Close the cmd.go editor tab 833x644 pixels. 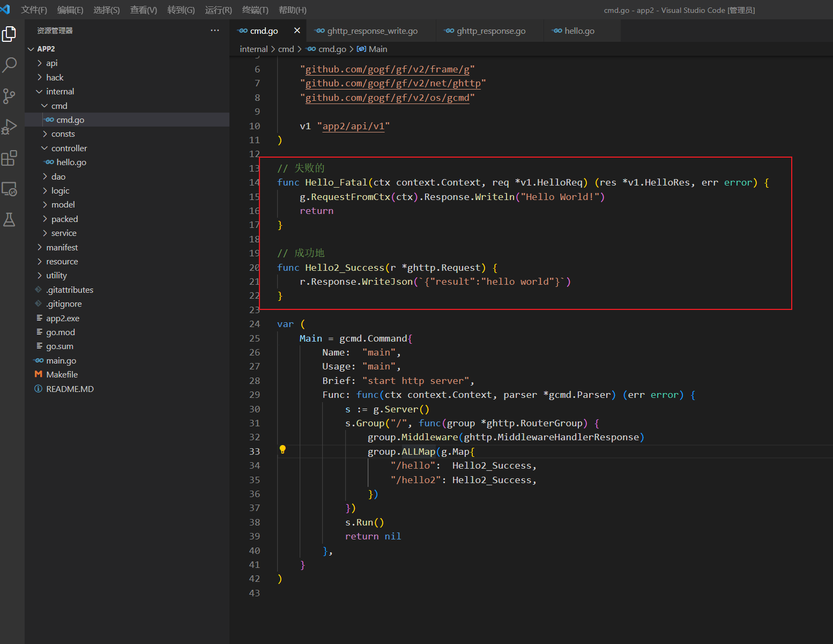click(x=297, y=31)
